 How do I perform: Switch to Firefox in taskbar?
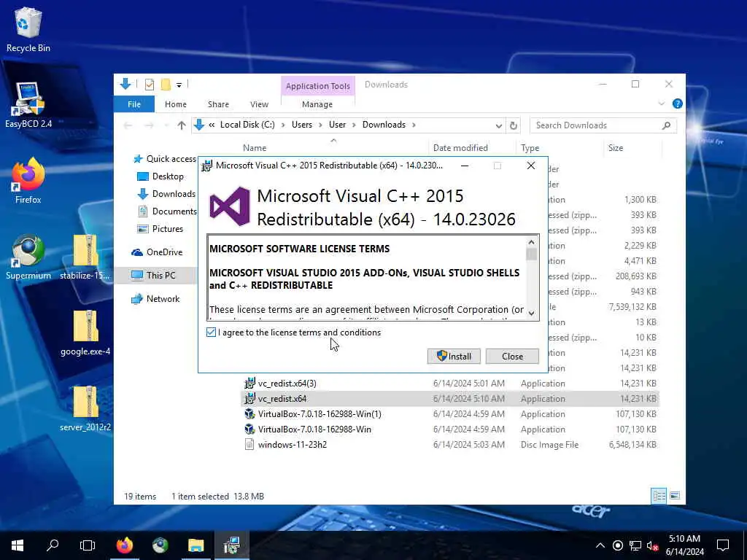coord(124,545)
